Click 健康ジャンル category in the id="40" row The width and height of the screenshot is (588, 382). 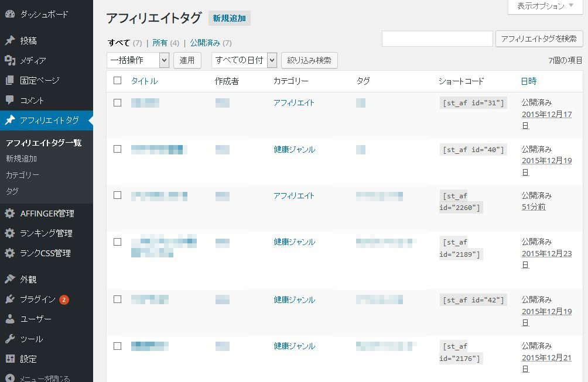pos(295,149)
